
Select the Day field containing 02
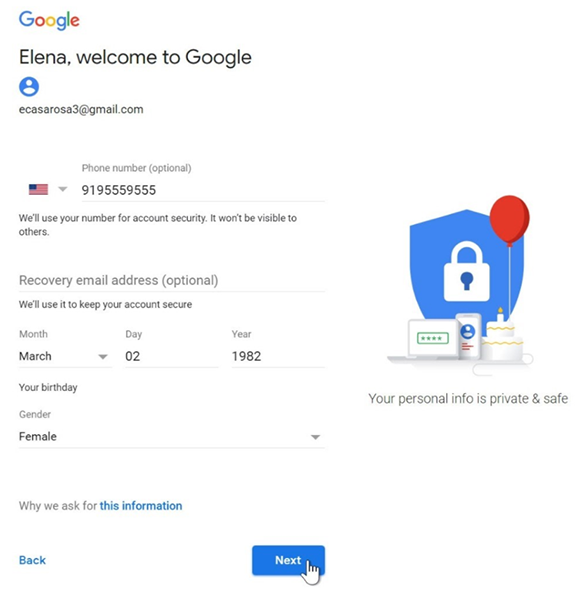pyautogui.click(x=171, y=356)
